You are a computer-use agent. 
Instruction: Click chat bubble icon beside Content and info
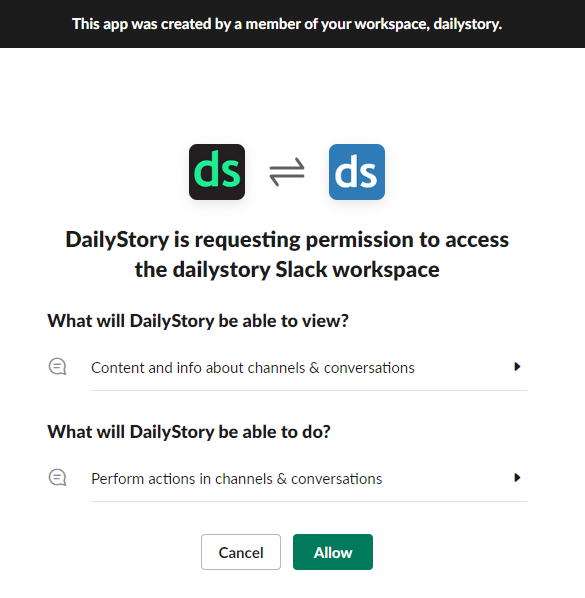coord(58,367)
